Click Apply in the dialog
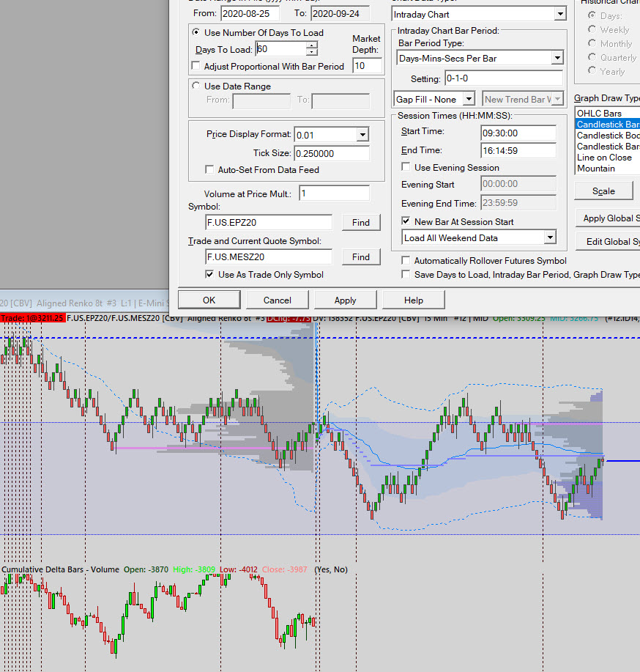 [345, 300]
